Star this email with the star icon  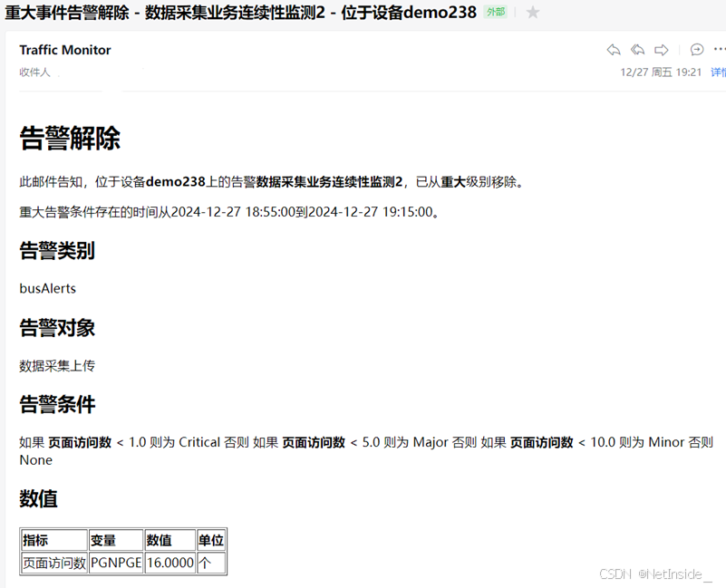(533, 12)
